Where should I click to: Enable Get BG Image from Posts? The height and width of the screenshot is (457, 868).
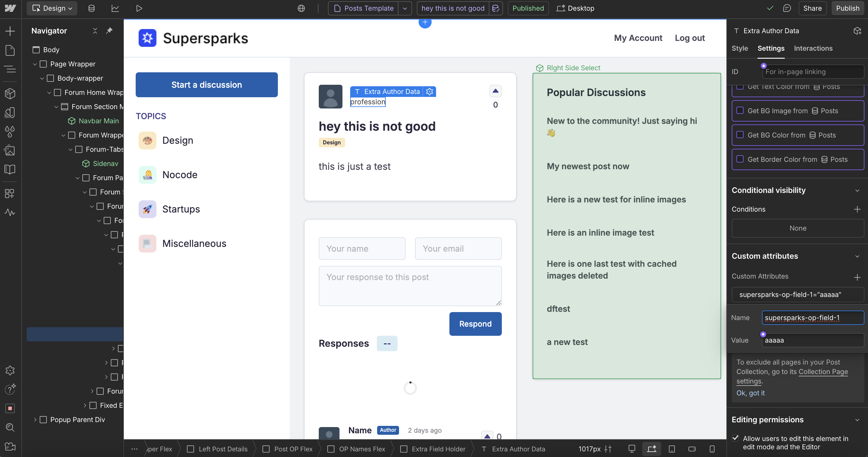[740, 111]
